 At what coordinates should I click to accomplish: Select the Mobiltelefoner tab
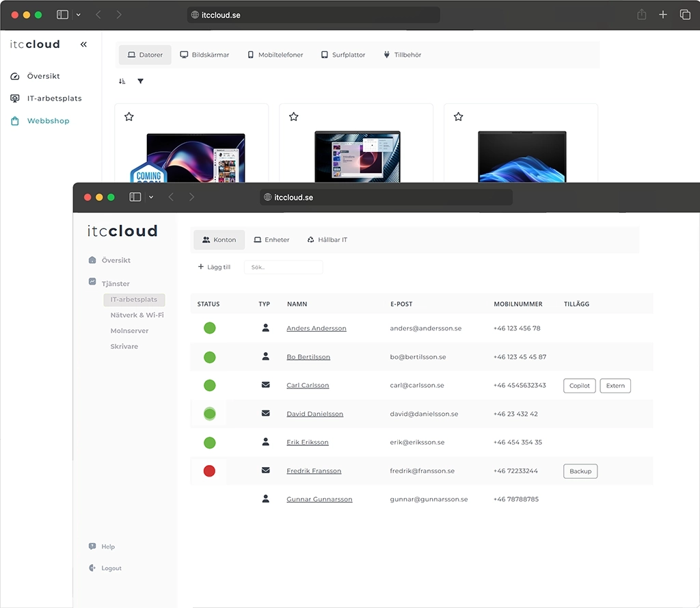(x=275, y=55)
